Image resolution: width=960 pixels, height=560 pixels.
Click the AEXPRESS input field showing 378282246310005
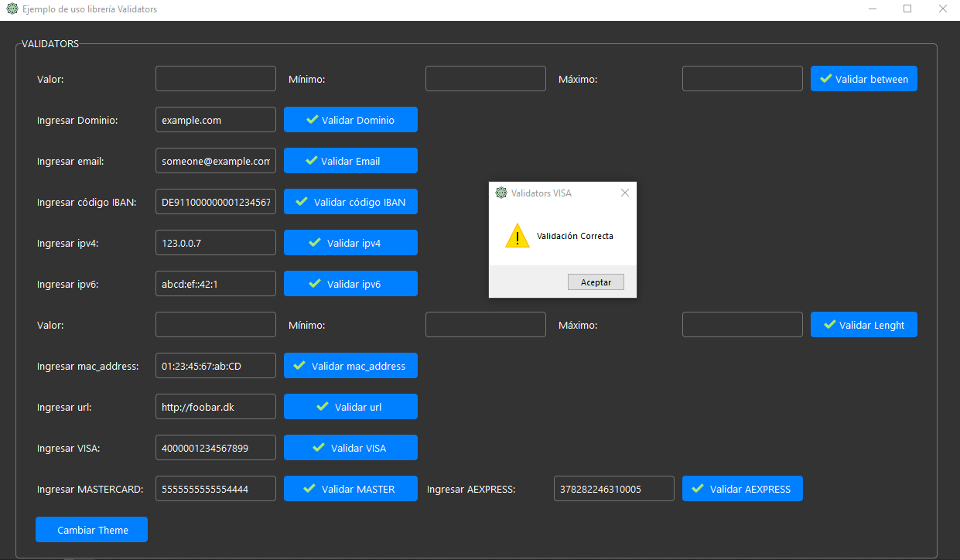click(x=613, y=488)
